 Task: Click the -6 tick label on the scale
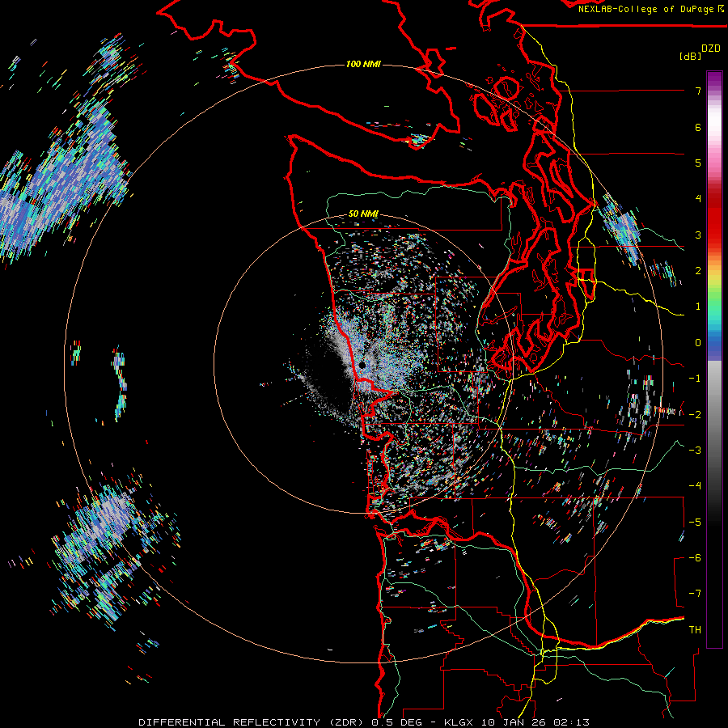(695, 558)
